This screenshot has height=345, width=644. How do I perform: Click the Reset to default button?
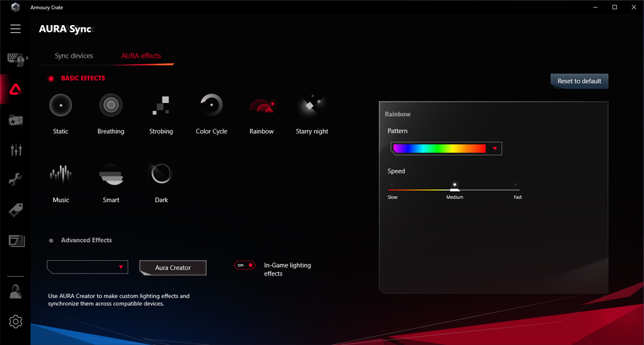click(579, 81)
